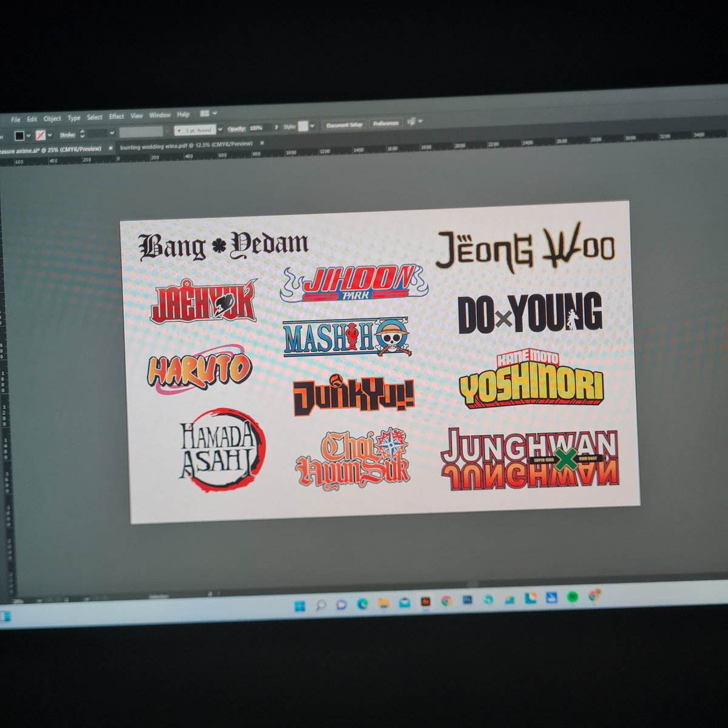Open the arrange documents layout icon
The width and height of the screenshot is (728, 728).
(204, 113)
